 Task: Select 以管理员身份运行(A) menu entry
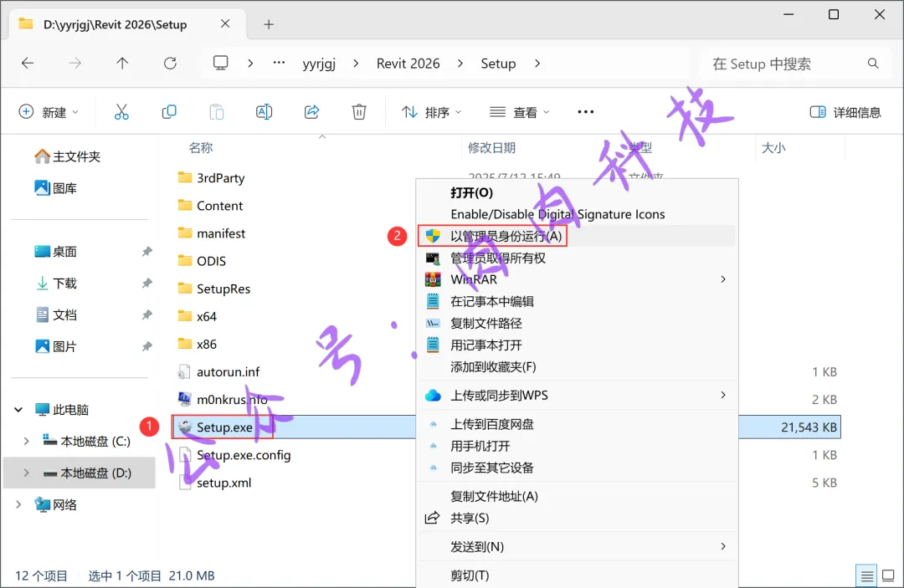pos(506,236)
